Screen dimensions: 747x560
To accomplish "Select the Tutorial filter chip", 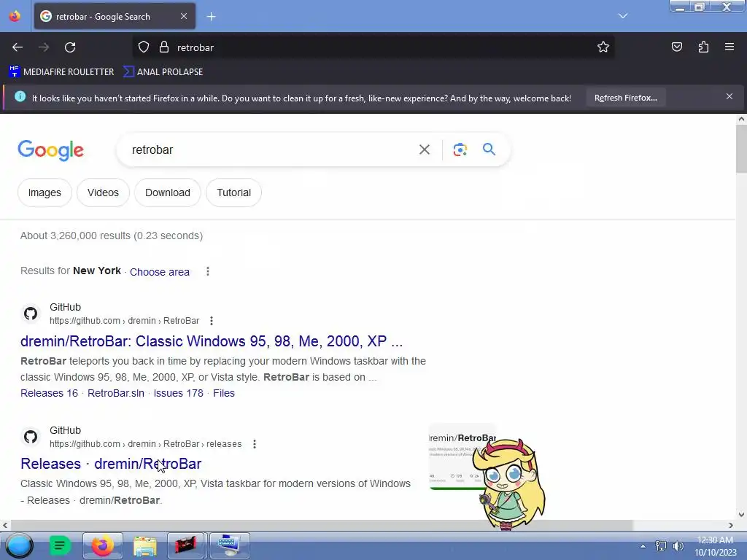I will [233, 192].
